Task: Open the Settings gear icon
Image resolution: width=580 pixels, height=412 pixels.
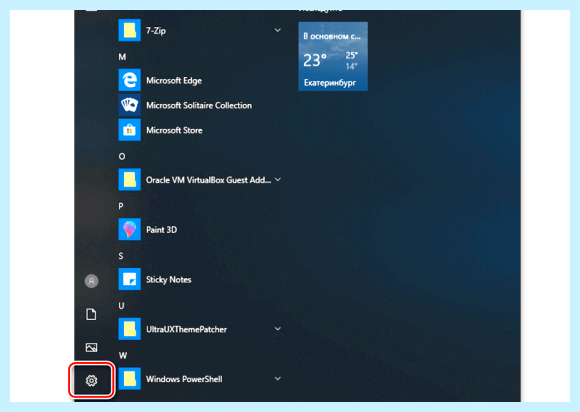Action: point(91,380)
